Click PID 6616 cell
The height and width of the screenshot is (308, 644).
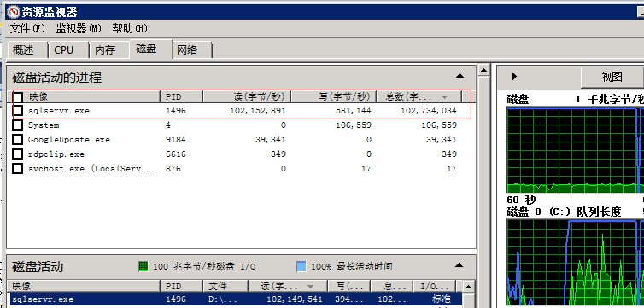point(176,154)
